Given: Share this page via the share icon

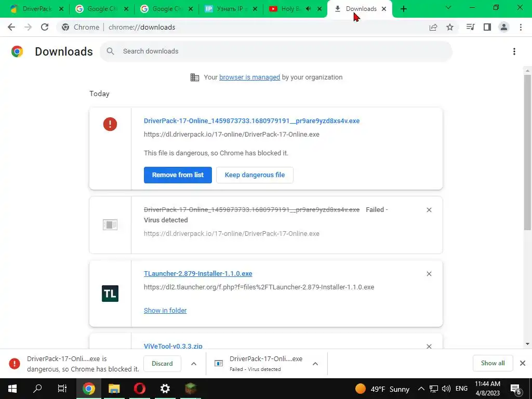Looking at the screenshot, I should pos(433,28).
